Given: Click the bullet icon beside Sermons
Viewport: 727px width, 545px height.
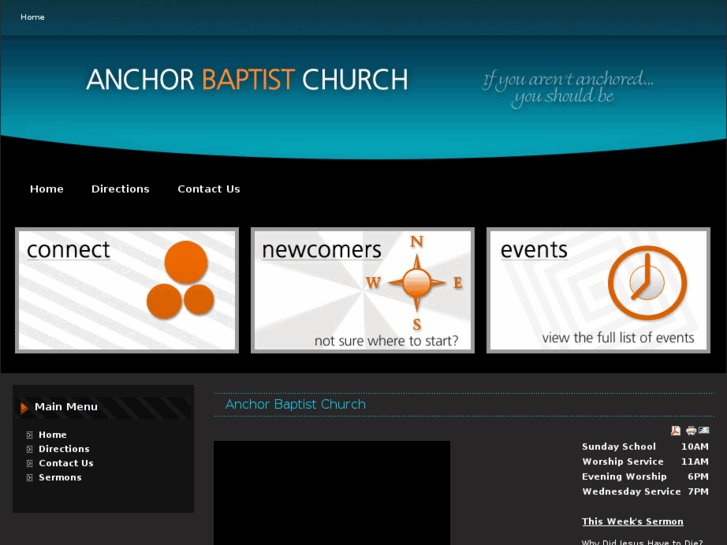Looking at the screenshot, I should pos(30,478).
